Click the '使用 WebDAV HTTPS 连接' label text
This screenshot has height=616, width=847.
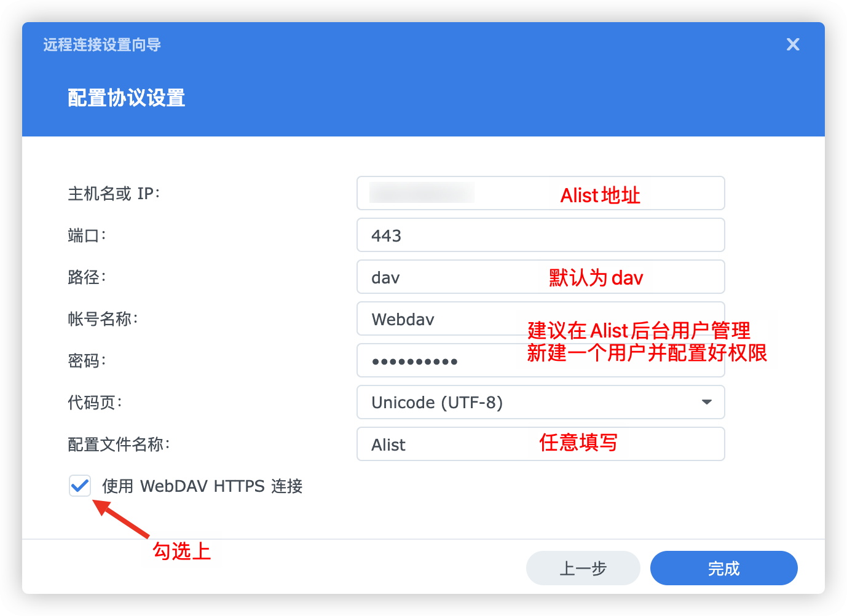202,486
